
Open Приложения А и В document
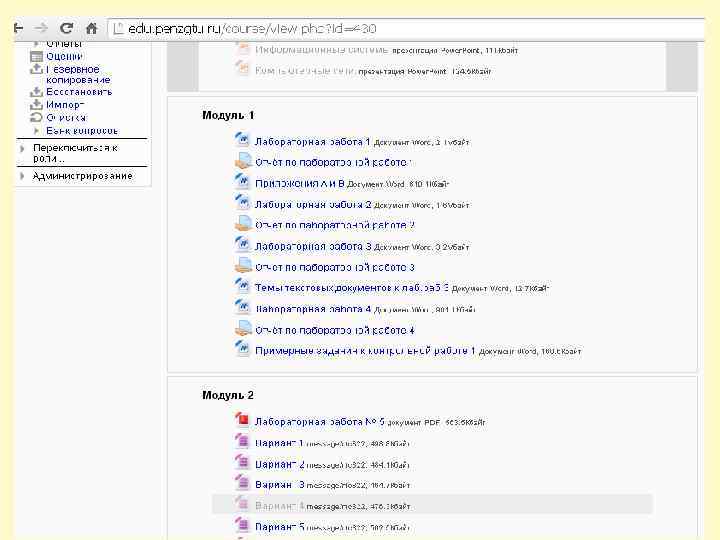300,184
